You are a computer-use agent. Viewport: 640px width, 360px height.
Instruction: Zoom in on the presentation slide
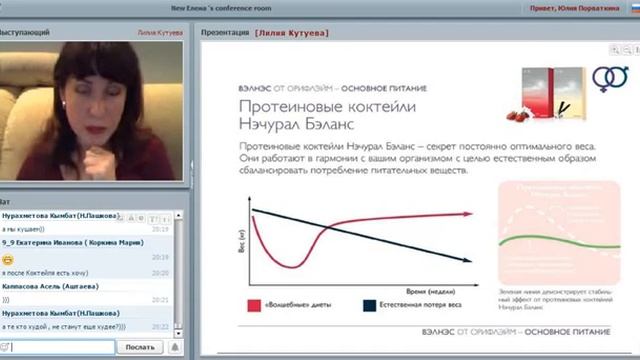click(x=615, y=50)
